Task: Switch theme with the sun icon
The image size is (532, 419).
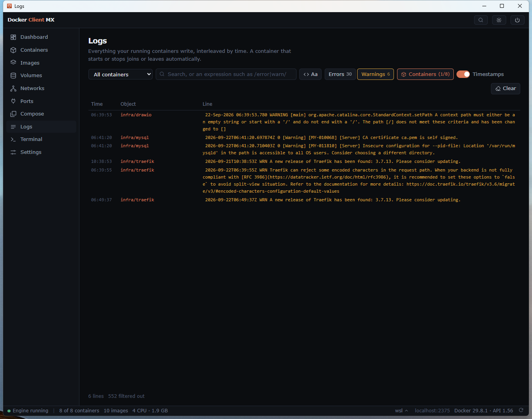Action: tap(499, 20)
